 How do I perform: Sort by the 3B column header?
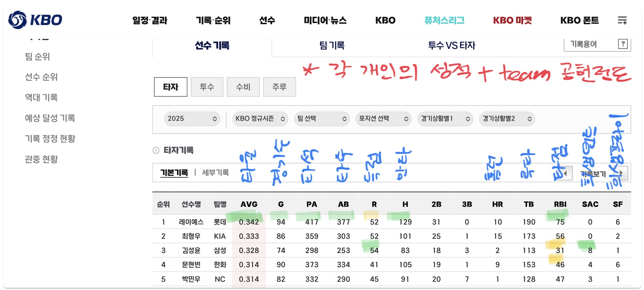tap(467, 205)
